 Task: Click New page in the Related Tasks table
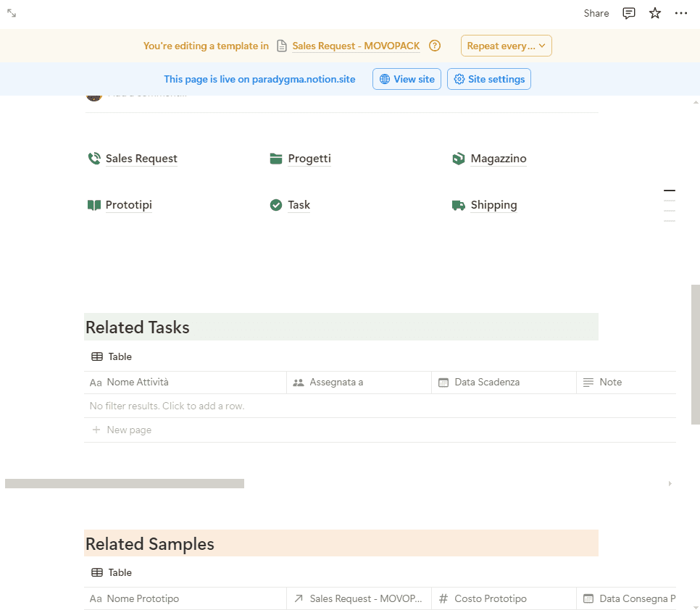[129, 429]
